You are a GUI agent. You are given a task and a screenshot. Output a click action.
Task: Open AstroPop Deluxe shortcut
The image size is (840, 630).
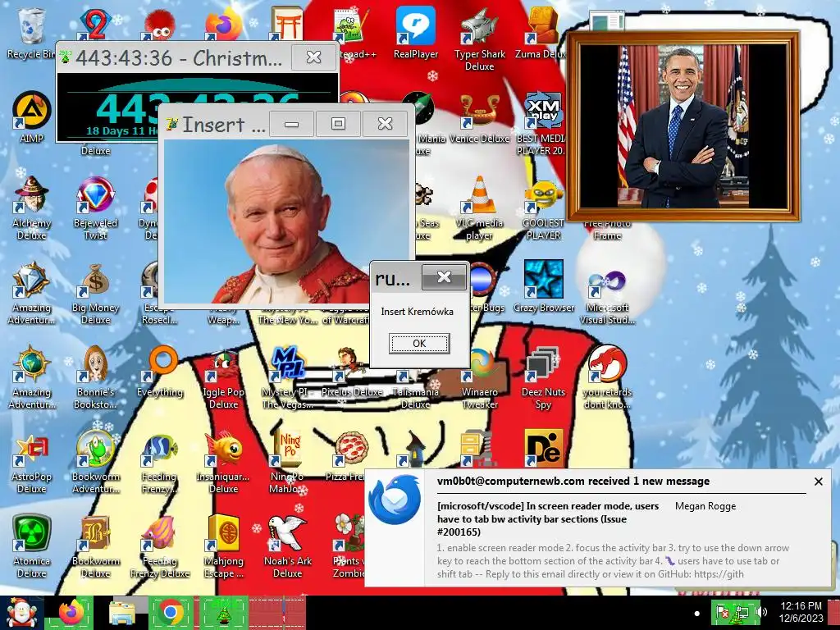32,463
